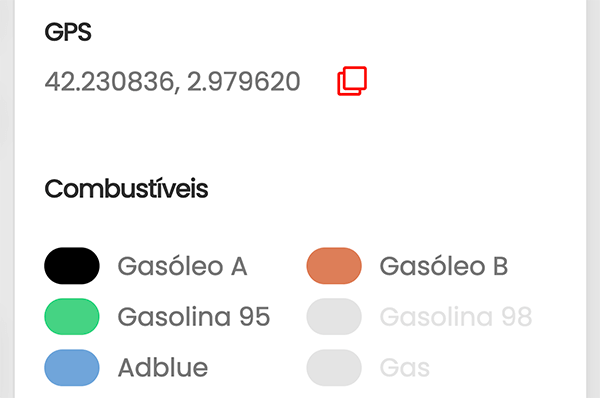
Task: Click the faded Gas label
Action: 405,367
